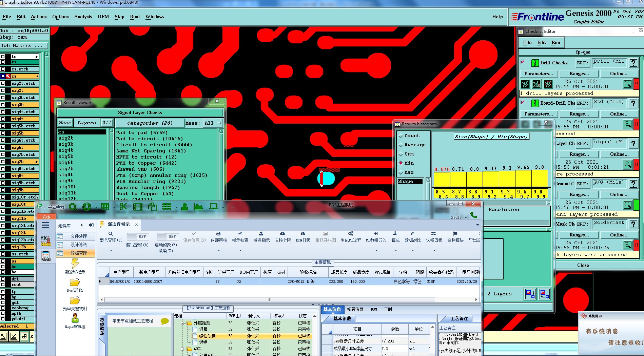Select the Count radio option in histogram
The image size is (644, 356).
pyautogui.click(x=401, y=136)
